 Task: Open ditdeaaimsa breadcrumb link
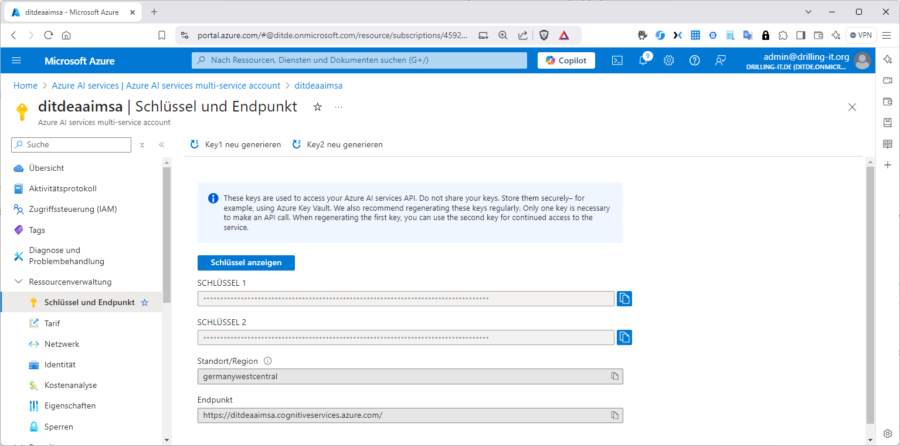(x=319, y=86)
